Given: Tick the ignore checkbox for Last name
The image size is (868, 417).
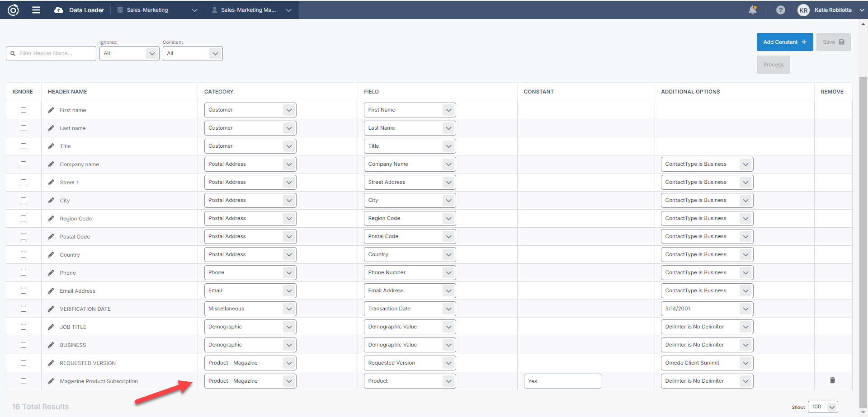Looking at the screenshot, I should 24,128.
